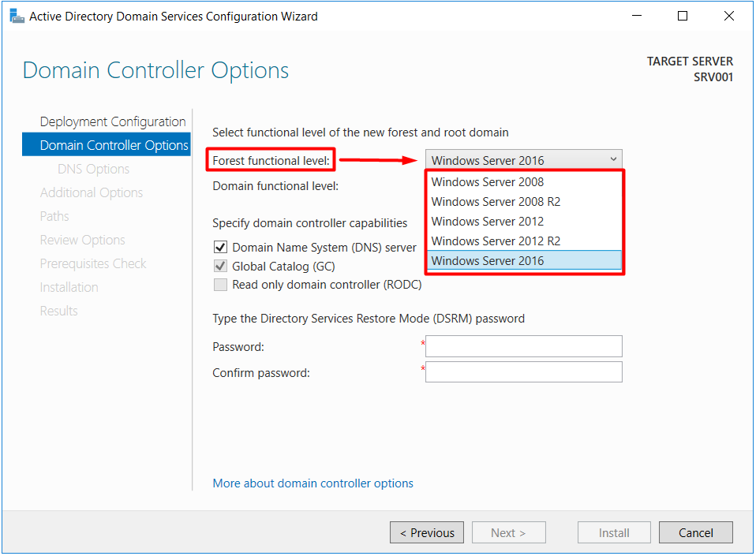The width and height of the screenshot is (756, 556).
Task: Click the Password label above Confirm password
Action: pyautogui.click(x=238, y=347)
